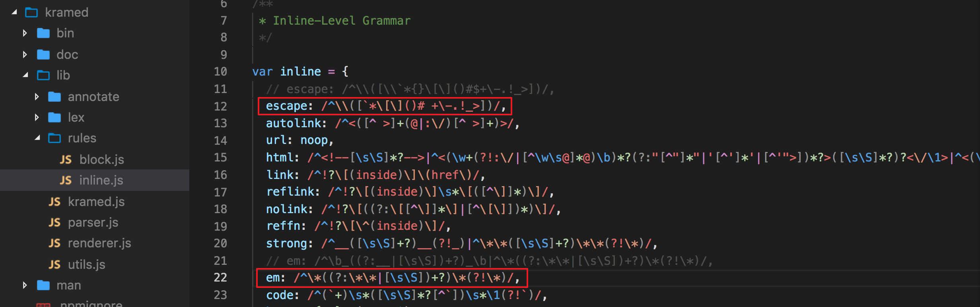Image resolution: width=980 pixels, height=307 pixels.
Task: Open kramed.js from the lib folder
Action: click(96, 202)
